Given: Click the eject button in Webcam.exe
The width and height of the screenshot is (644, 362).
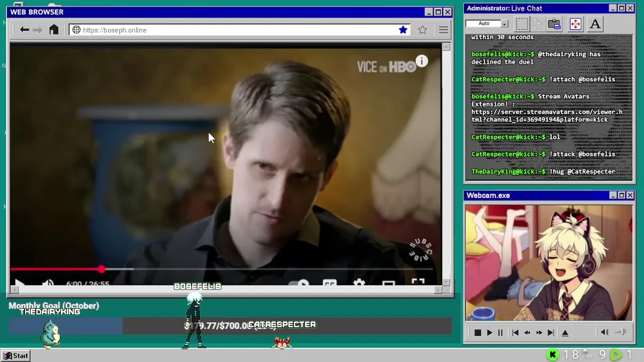Looking at the screenshot, I should (x=565, y=332).
